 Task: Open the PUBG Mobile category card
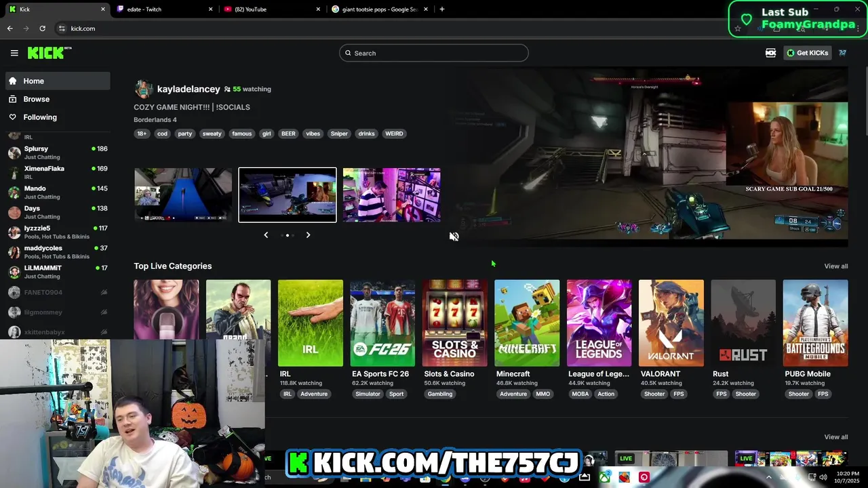[x=815, y=323]
